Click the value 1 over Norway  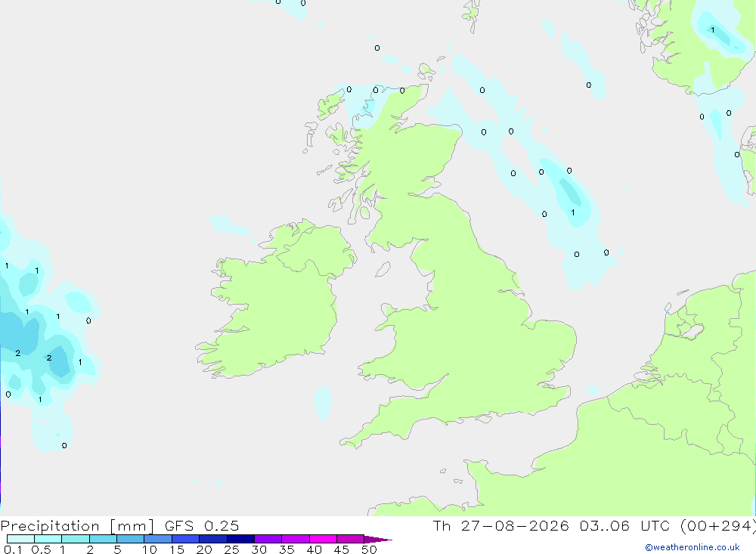[x=713, y=30]
